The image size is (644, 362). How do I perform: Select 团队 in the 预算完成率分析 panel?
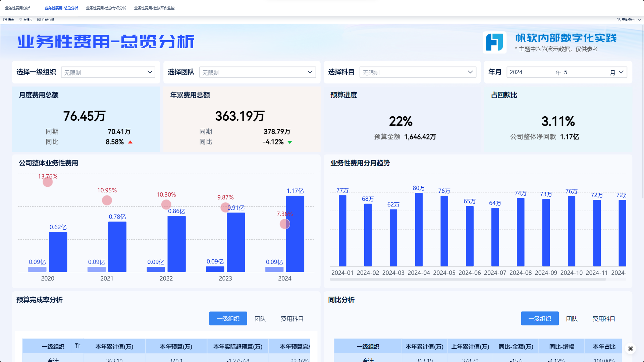coord(260,319)
